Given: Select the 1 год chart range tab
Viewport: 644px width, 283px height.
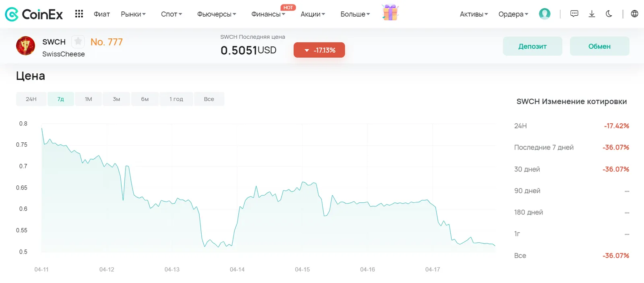Looking at the screenshot, I should click(x=176, y=99).
